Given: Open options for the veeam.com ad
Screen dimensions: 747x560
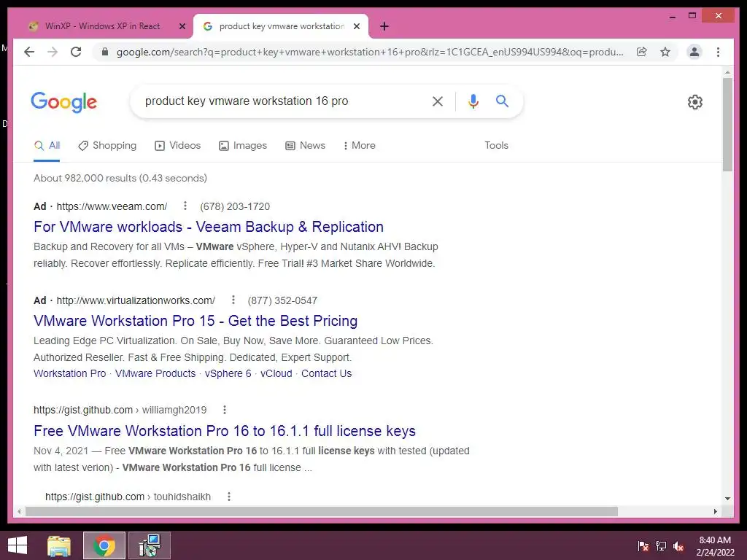Looking at the screenshot, I should tap(185, 206).
